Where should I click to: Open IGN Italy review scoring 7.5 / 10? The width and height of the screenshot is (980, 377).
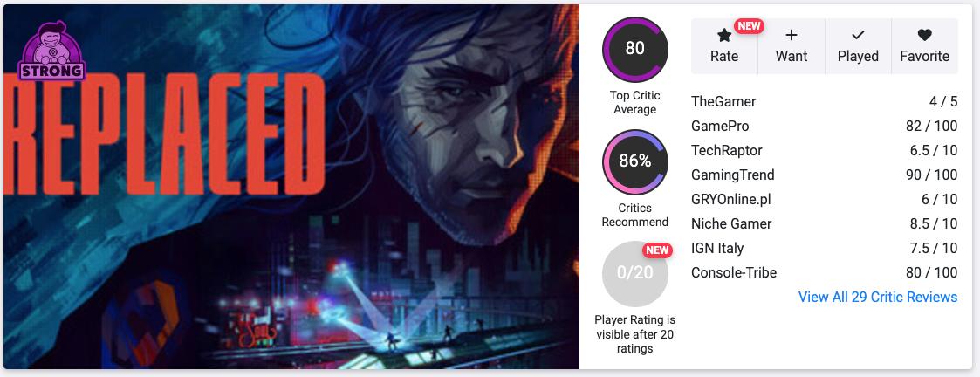click(x=825, y=248)
